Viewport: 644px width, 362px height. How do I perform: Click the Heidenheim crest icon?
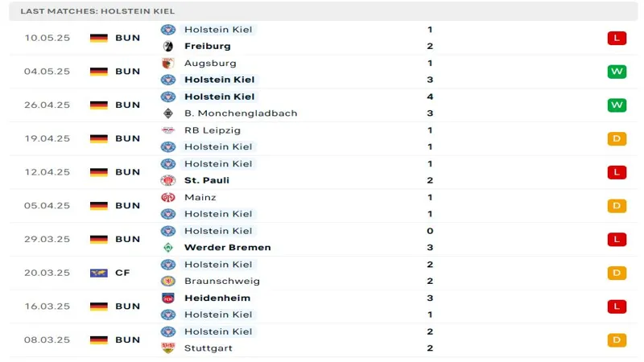168,298
